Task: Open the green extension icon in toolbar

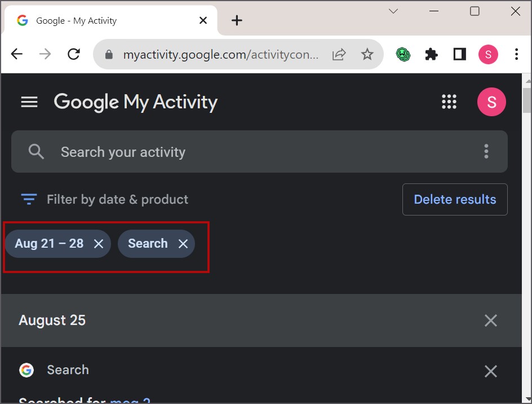Action: click(x=403, y=54)
